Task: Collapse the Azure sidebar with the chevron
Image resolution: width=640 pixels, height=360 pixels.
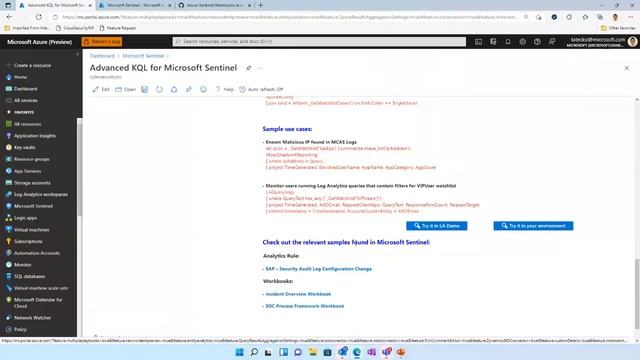Action: tap(78, 54)
